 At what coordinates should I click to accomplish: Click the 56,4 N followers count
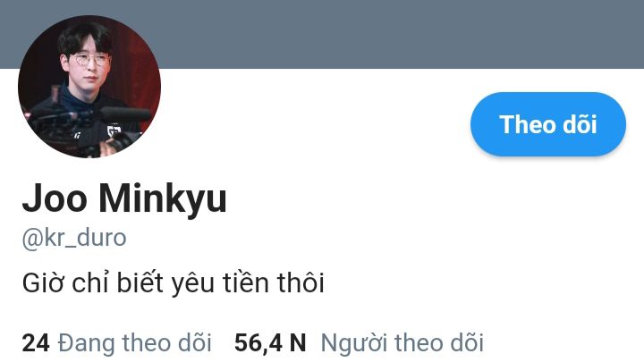tap(270, 343)
